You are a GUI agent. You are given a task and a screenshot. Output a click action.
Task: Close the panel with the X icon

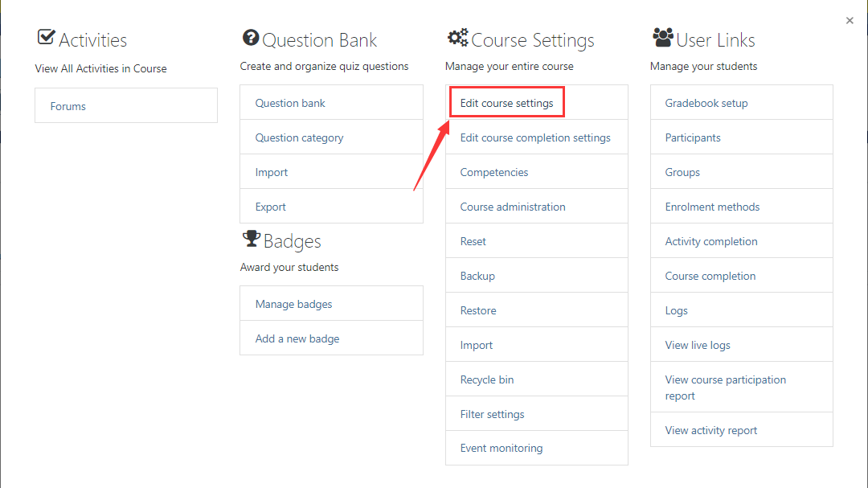pos(850,21)
